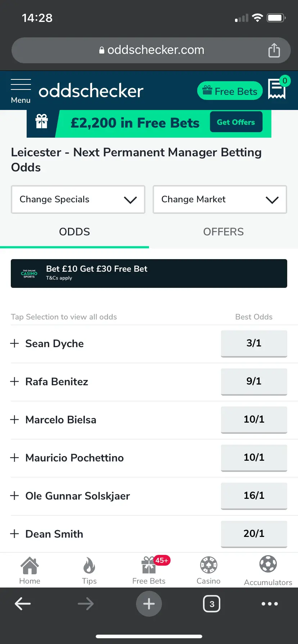Tap the browser back arrow

pyautogui.click(x=23, y=604)
